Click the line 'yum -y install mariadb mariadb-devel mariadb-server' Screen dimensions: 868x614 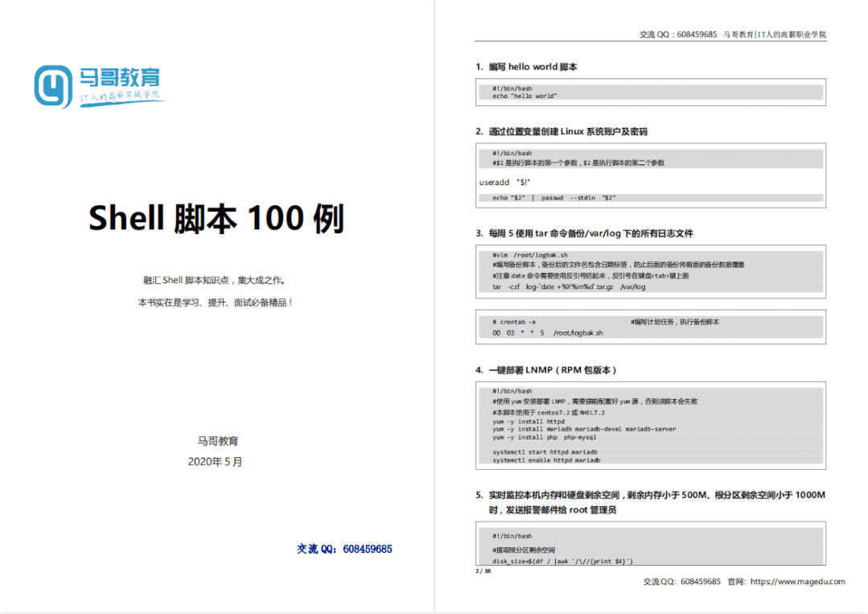[x=584, y=429]
